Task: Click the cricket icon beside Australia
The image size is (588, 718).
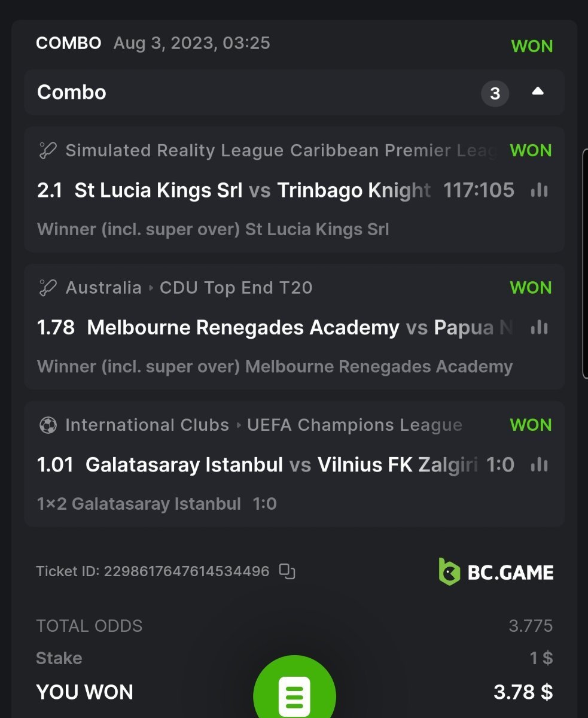Action: coord(47,288)
